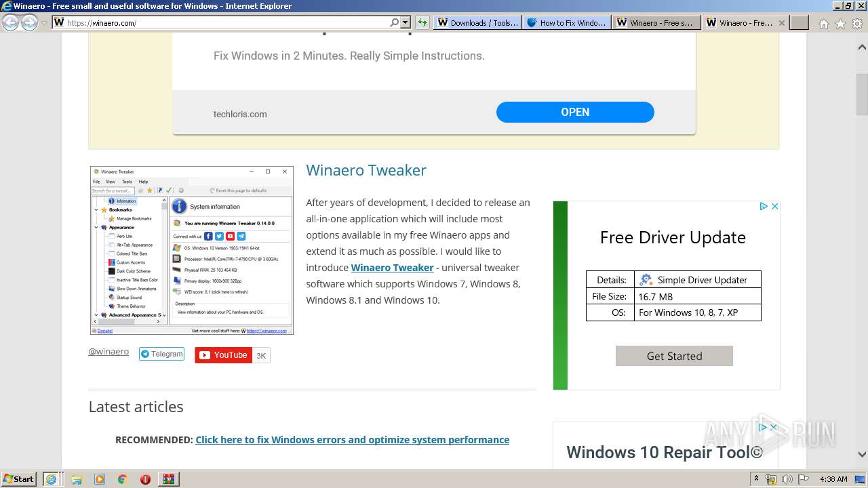Click the Action Center flag icon

coord(804,479)
